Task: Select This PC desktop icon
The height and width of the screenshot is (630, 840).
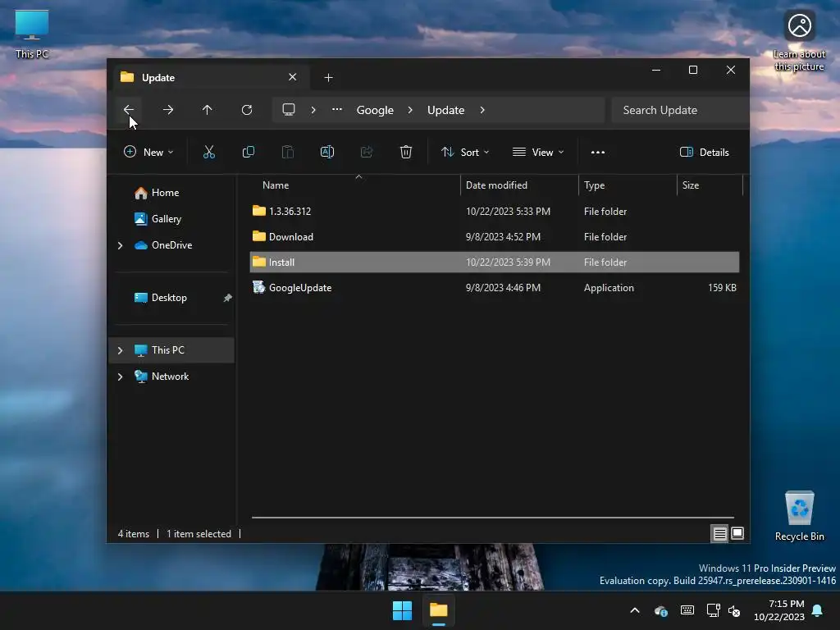Action: [32, 34]
